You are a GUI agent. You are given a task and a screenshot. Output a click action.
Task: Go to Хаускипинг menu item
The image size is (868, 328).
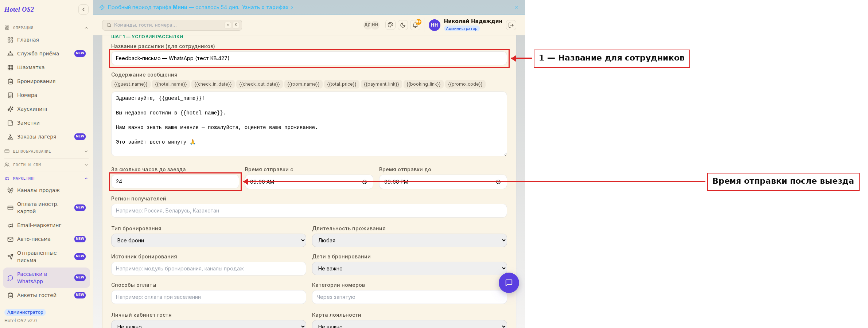(x=46, y=109)
